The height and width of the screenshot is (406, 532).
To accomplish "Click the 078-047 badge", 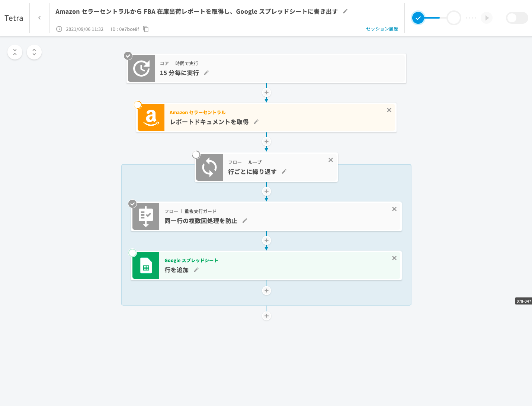I will pyautogui.click(x=523, y=301).
